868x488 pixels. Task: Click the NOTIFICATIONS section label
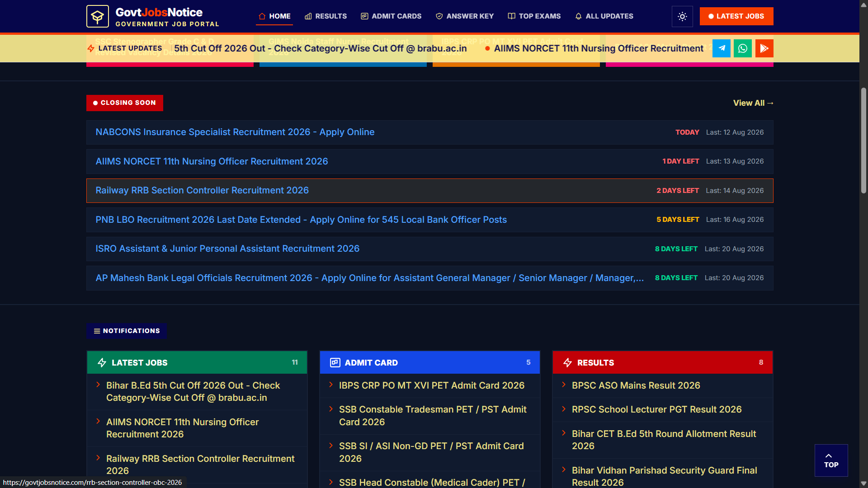click(127, 331)
